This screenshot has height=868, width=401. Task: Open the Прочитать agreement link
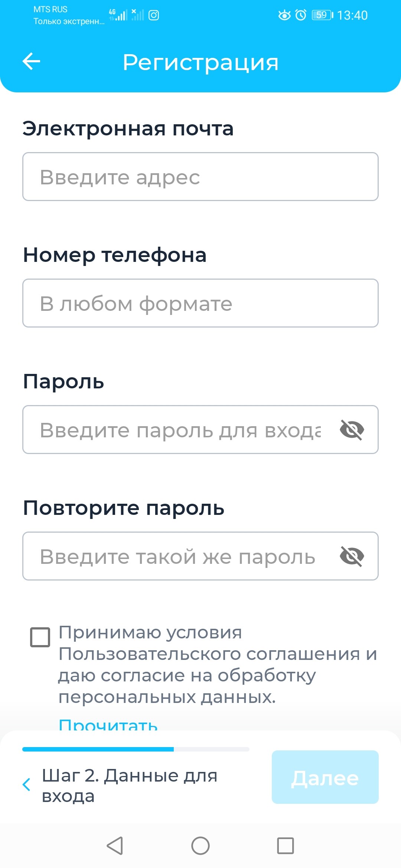point(108,724)
